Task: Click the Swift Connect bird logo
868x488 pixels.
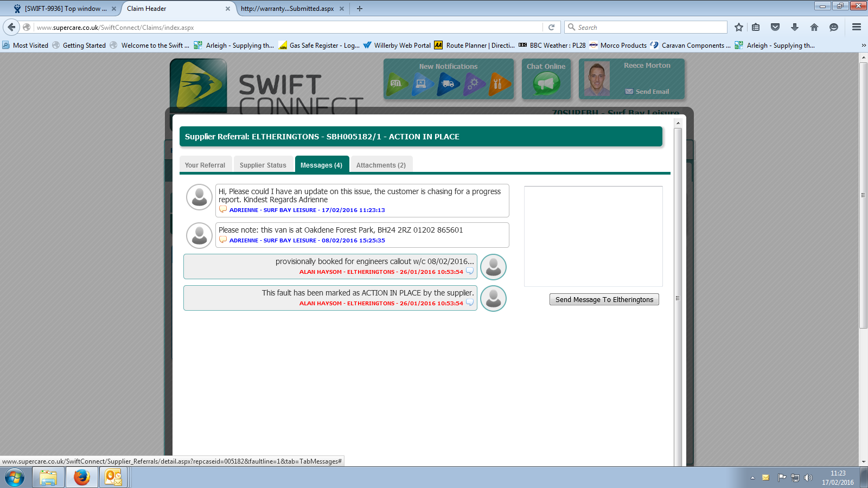Action: click(199, 85)
